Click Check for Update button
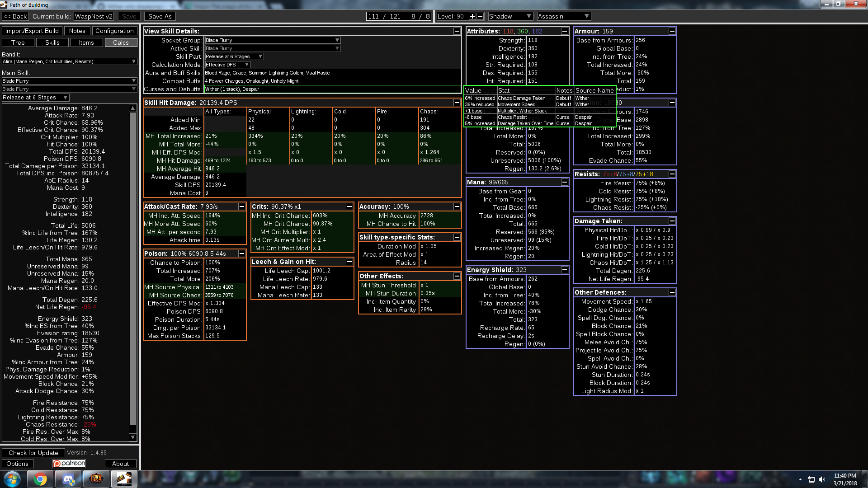Viewport: 868px width, 488px height. click(33, 453)
